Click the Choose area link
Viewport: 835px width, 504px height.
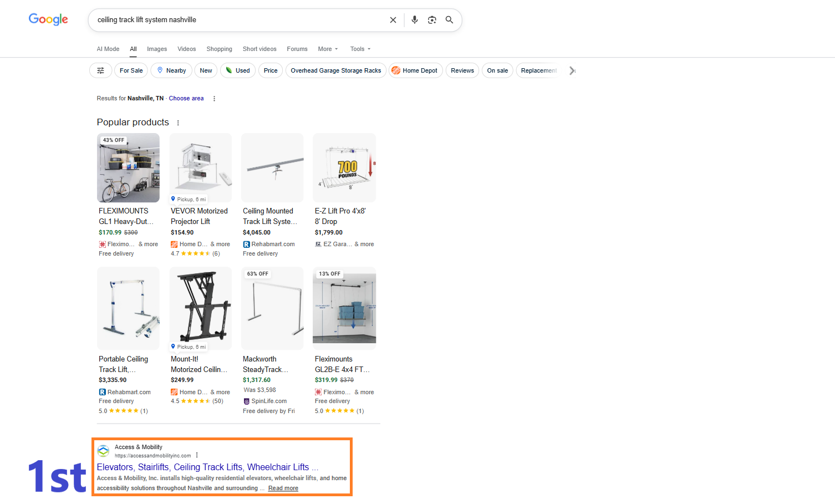click(x=186, y=98)
